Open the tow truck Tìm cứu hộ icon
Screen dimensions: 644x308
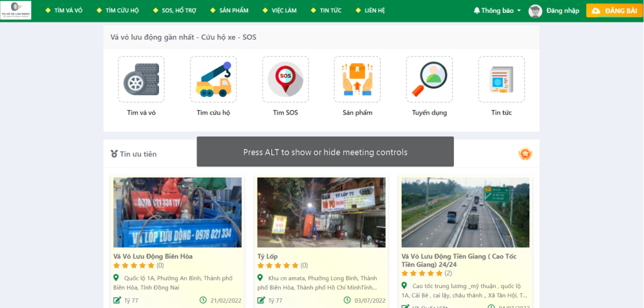213,80
